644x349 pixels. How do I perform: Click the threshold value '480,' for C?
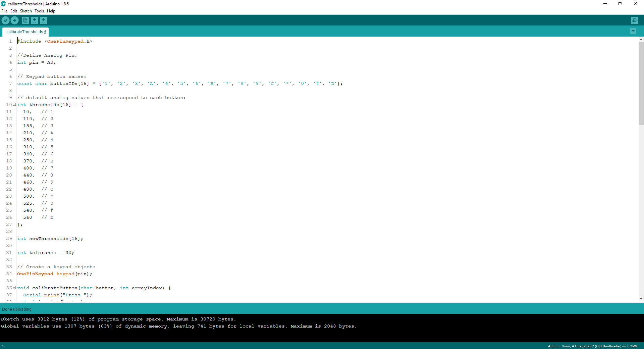tap(29, 189)
